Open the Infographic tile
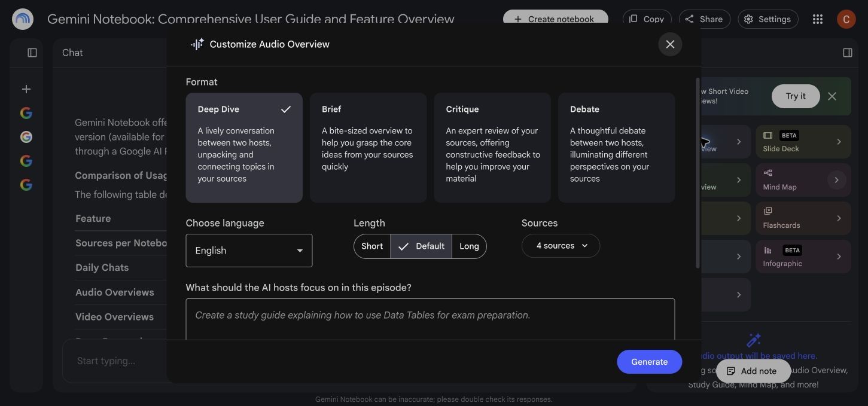The height and width of the screenshot is (406, 868). point(803,257)
